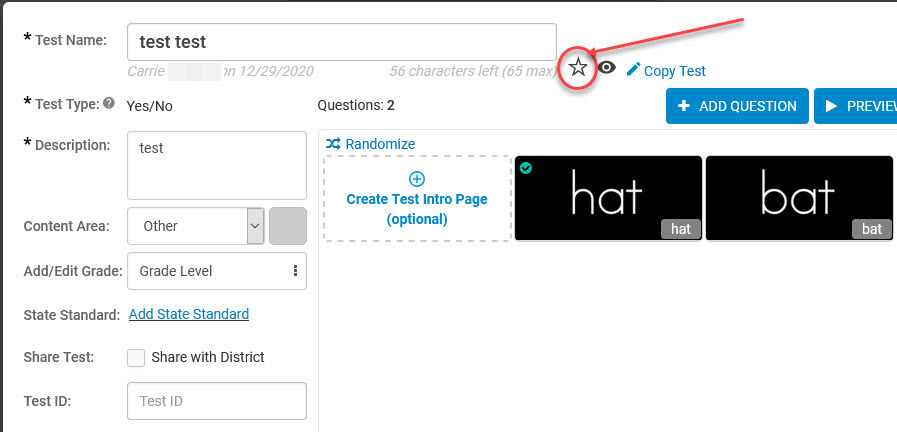Mark the test as favorite with the star icon
The height and width of the screenshot is (432, 897).
coord(578,68)
